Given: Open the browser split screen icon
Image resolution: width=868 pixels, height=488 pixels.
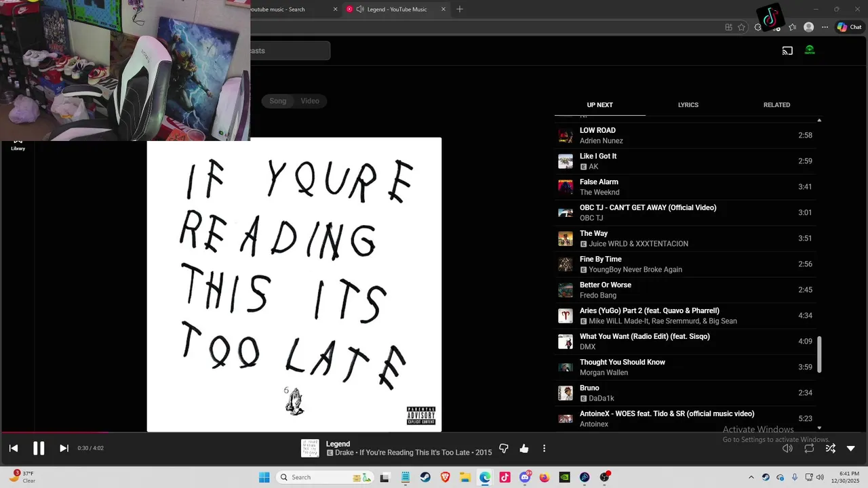Looking at the screenshot, I should click(728, 27).
